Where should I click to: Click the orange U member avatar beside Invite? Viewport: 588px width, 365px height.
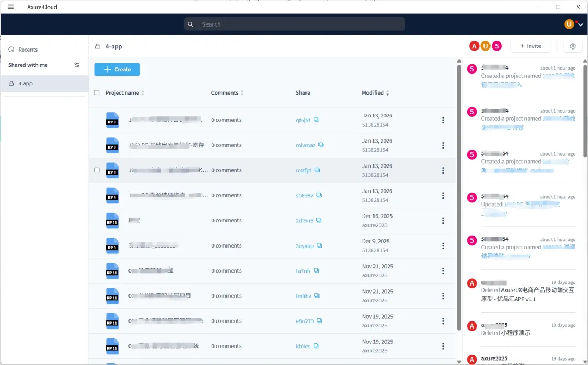pyautogui.click(x=486, y=46)
